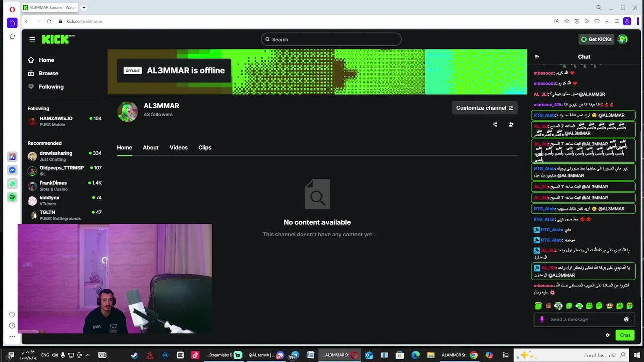644x362 pixels.
Task: Open Opera ad blocker shield icon
Action: pos(577,21)
